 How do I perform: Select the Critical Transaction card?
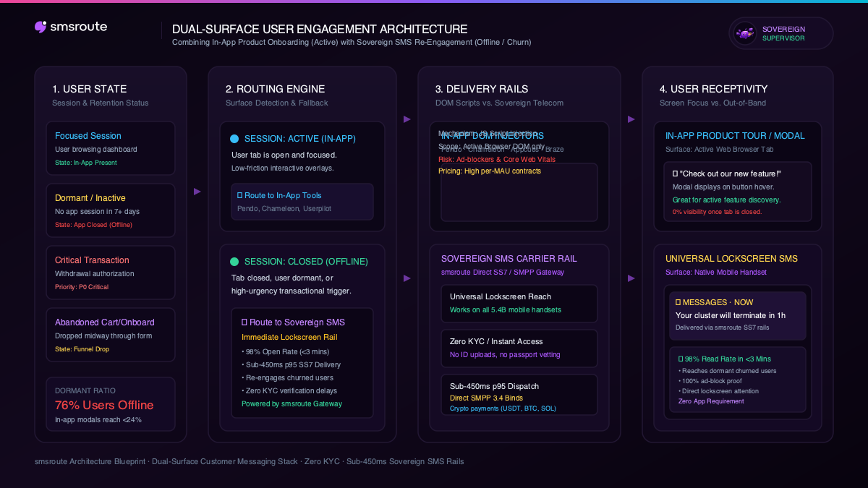tap(111, 273)
